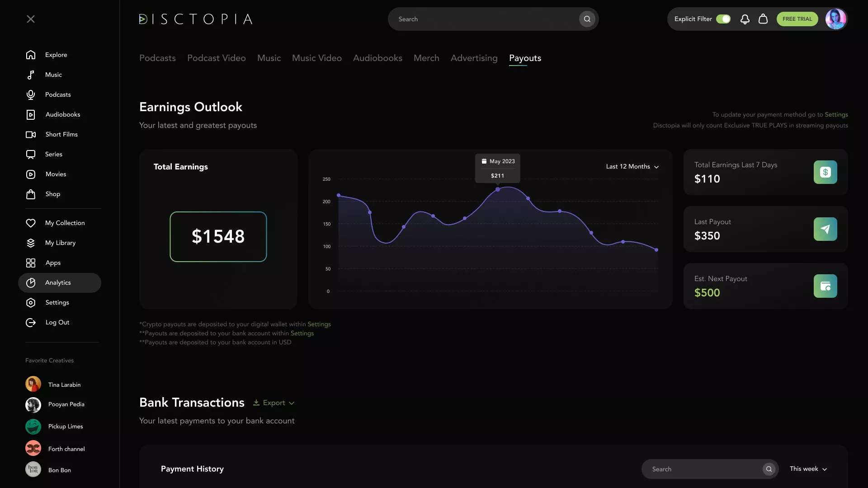The image size is (868, 488).
Task: Open the shopping bag icon in header
Action: click(x=763, y=19)
